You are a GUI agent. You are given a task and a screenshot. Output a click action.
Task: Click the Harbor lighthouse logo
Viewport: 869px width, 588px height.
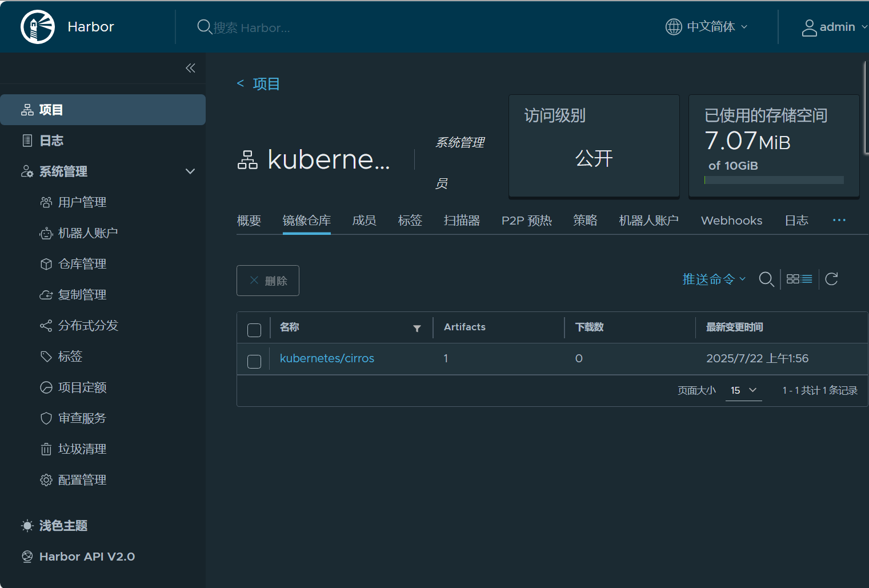point(38,27)
